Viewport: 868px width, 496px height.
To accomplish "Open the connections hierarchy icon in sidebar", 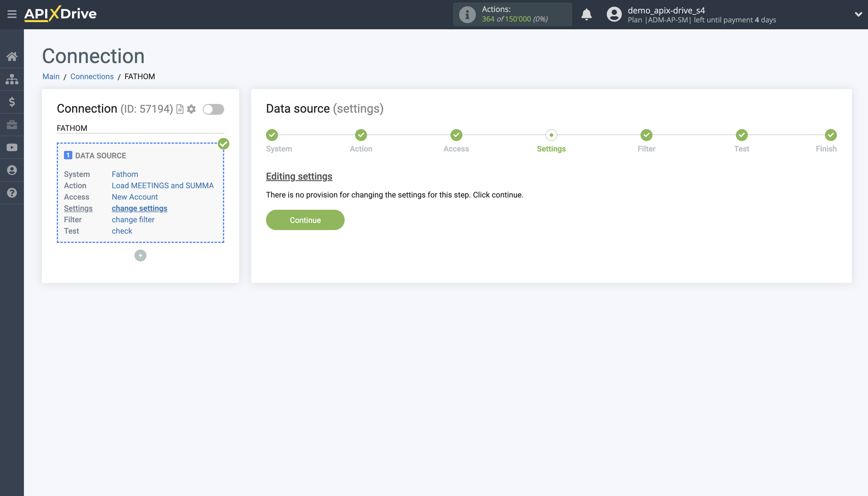I will (12, 79).
